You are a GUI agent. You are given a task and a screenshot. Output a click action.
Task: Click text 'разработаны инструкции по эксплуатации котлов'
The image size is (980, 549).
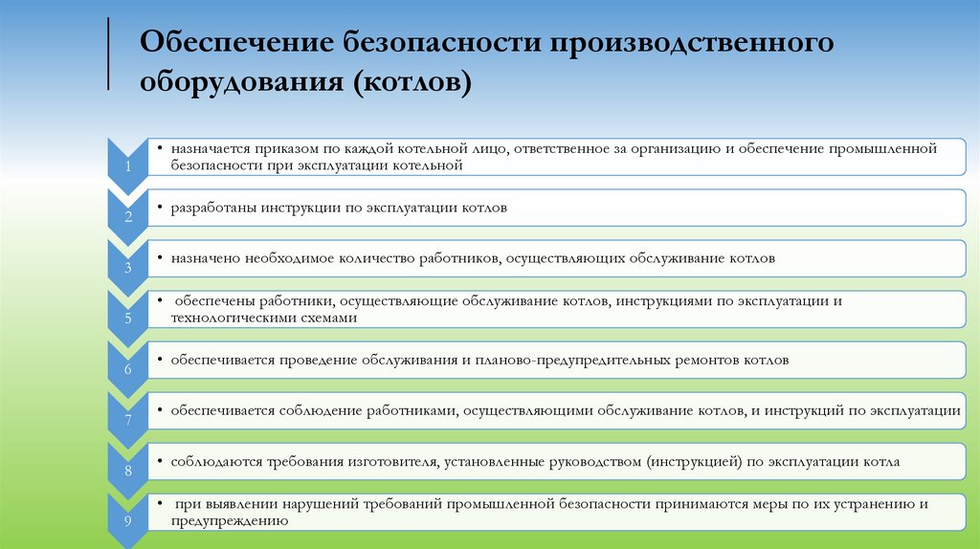point(339,208)
